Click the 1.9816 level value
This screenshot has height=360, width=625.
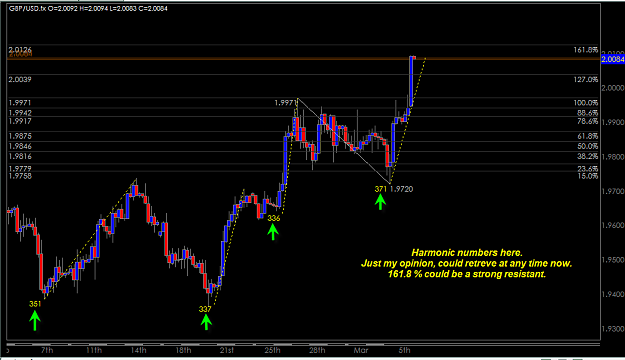click(x=20, y=156)
